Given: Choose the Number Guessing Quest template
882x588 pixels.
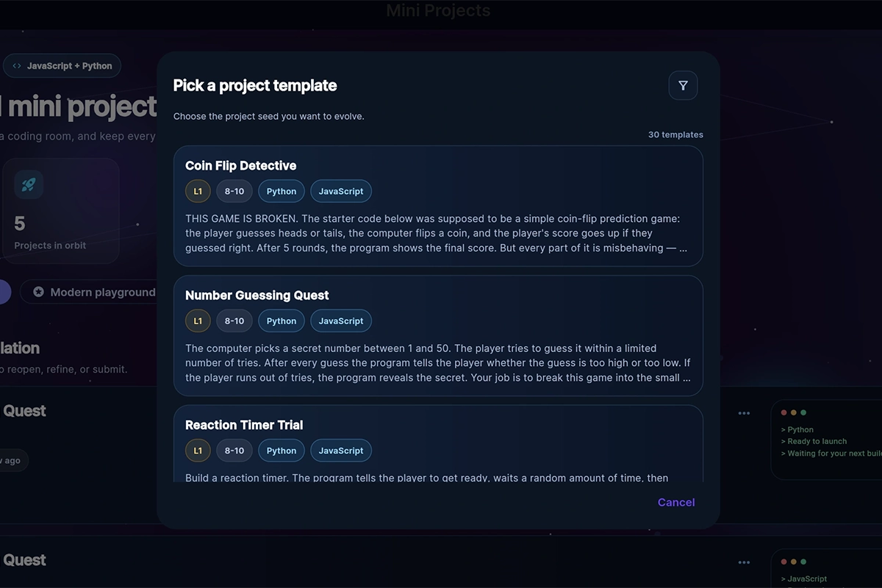Looking at the screenshot, I should pos(438,336).
